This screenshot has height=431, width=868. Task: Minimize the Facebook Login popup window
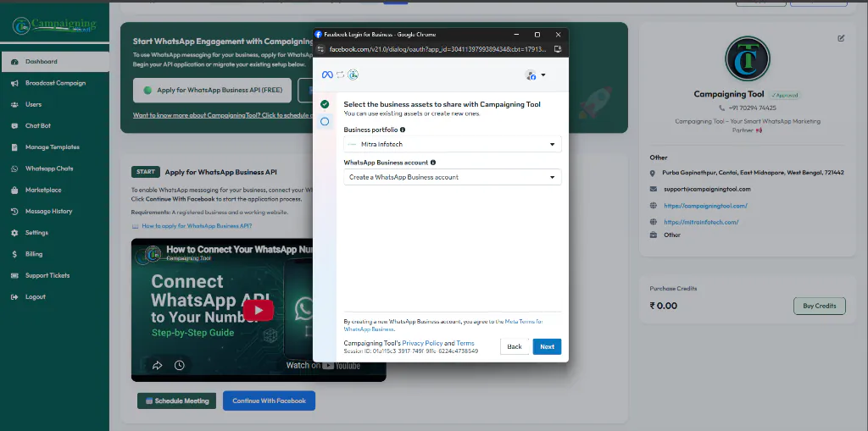tap(515, 35)
